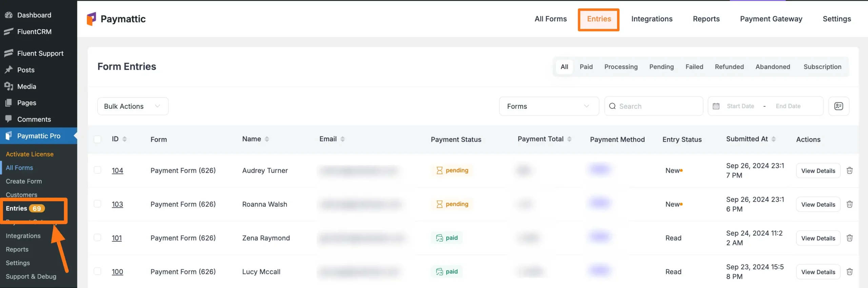Click the Posts pin icon
868x288 pixels.
point(8,70)
